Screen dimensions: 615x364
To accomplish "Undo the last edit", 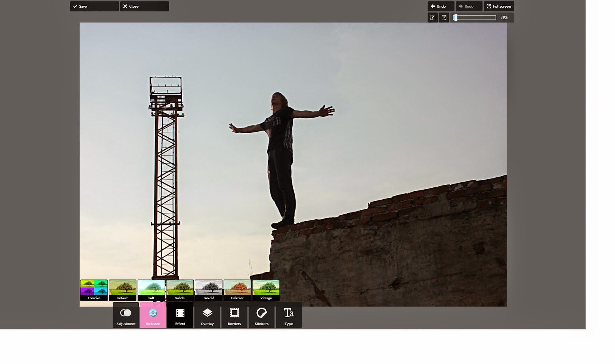I will click(441, 6).
